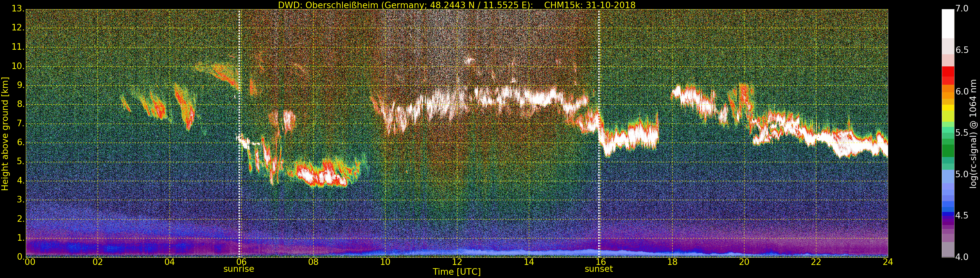Screen dimensions: 980x278
Task: Click height axis tick label '10.'
Action: tap(18, 66)
